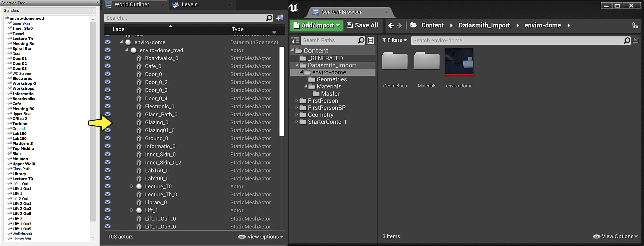Expand the Lift_1 actor
The height and width of the screenshot is (246, 644).
tap(132, 210)
